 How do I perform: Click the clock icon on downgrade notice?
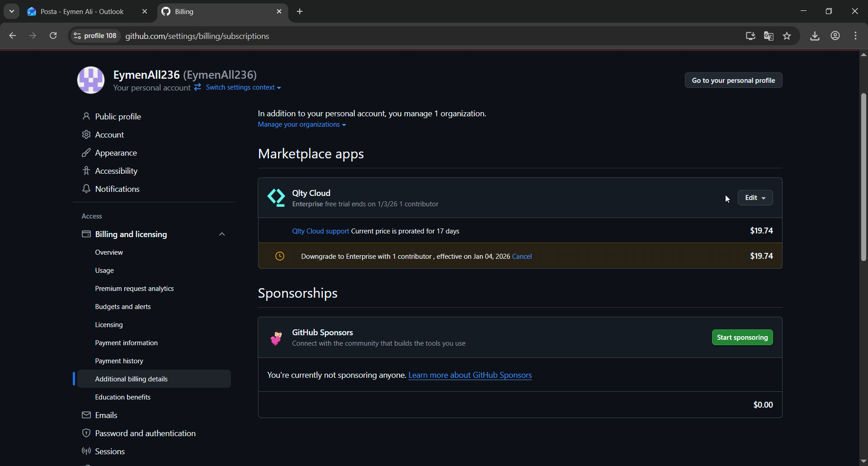coord(280,256)
